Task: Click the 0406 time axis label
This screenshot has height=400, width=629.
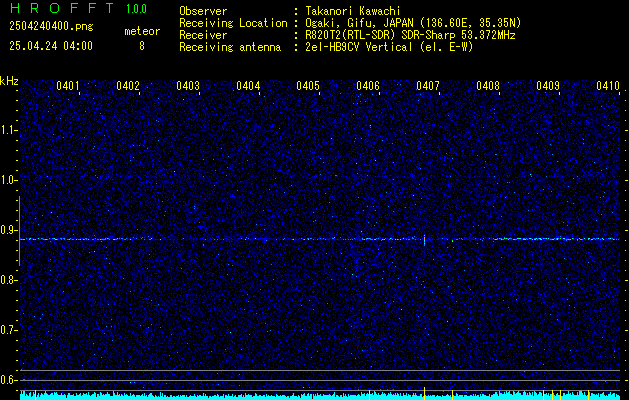Action: (368, 86)
